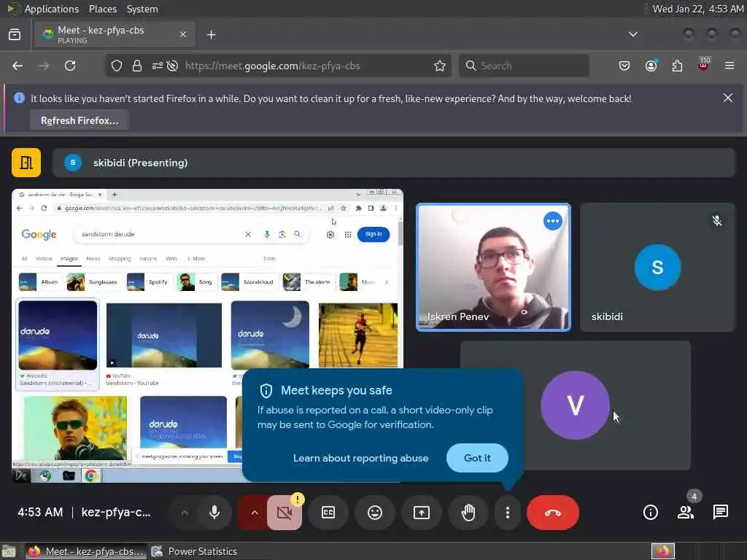Open the Places menu
Image resolution: width=747 pixels, height=560 pixels.
[102, 9]
